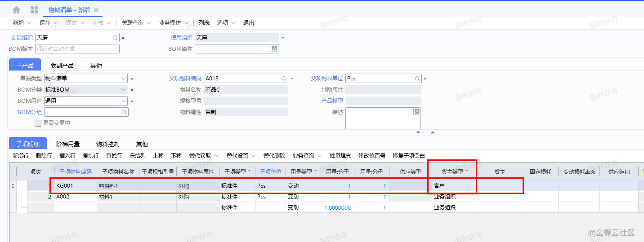Viewport: 644px width, 242px height.
Task: Expand the 单据类型 dropdown
Action: tap(124, 79)
